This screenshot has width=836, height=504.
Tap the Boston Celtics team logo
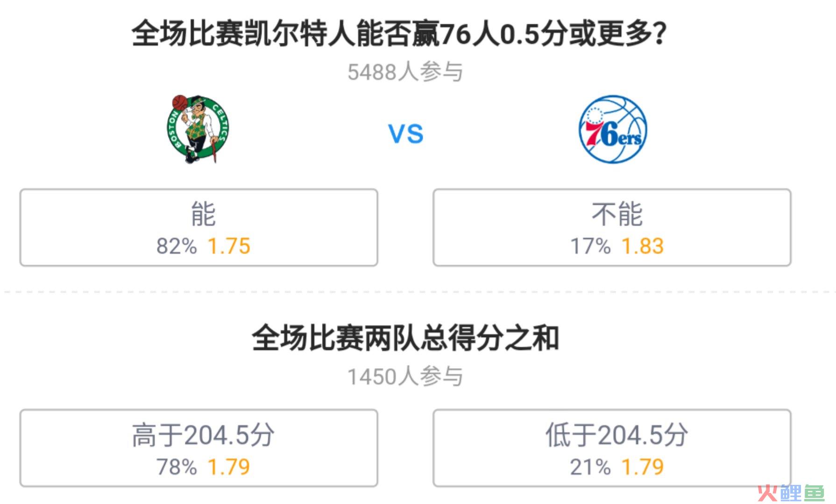[x=198, y=129]
